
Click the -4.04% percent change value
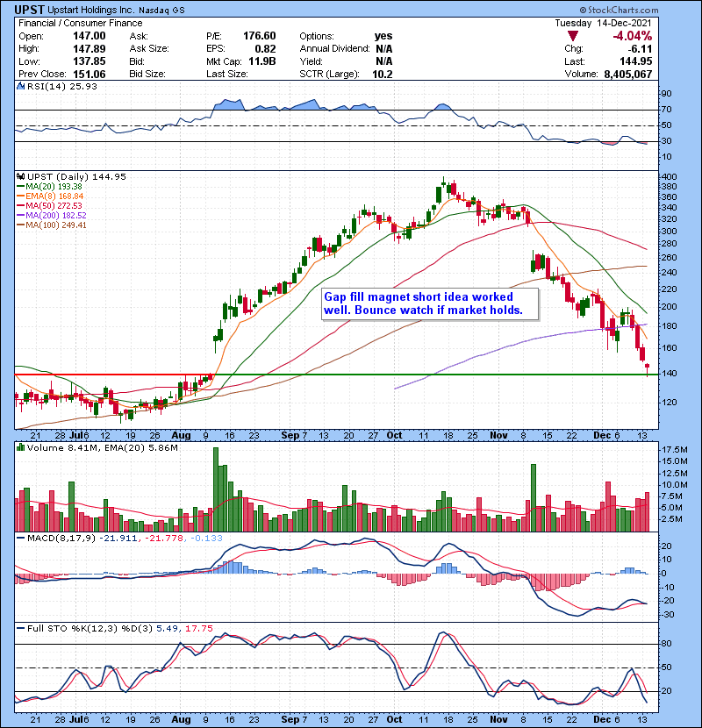point(633,36)
